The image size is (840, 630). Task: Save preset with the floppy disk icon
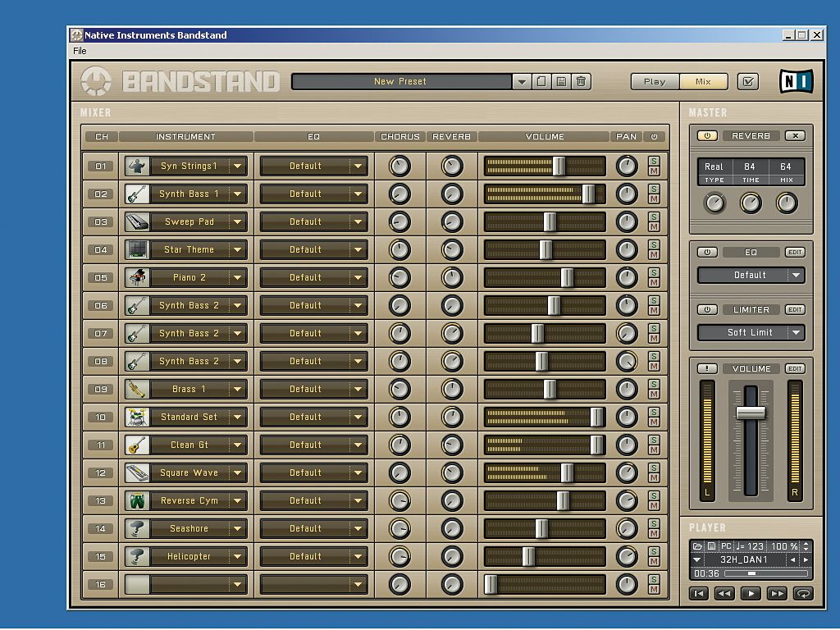(x=561, y=81)
